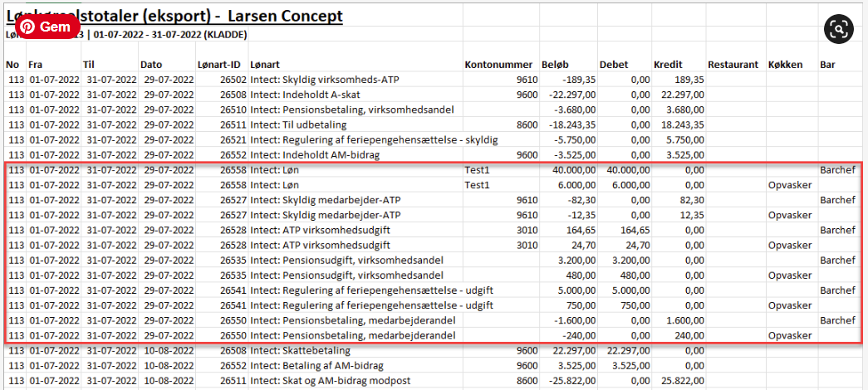Select Kontonummer 3010 in the 164,65 row
Viewport: 868px width, 390px height.
click(x=527, y=230)
